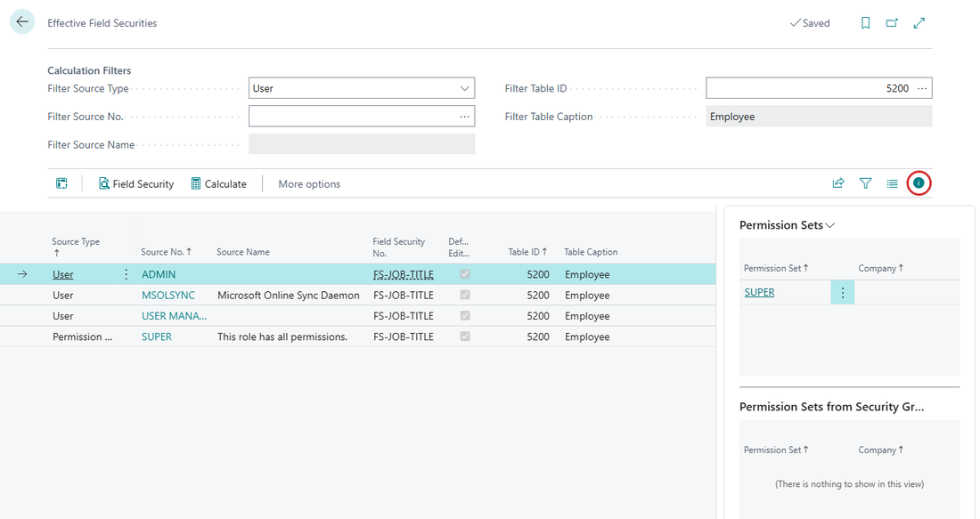
Task: Click Def... Edit... column header
Action: click(x=459, y=247)
